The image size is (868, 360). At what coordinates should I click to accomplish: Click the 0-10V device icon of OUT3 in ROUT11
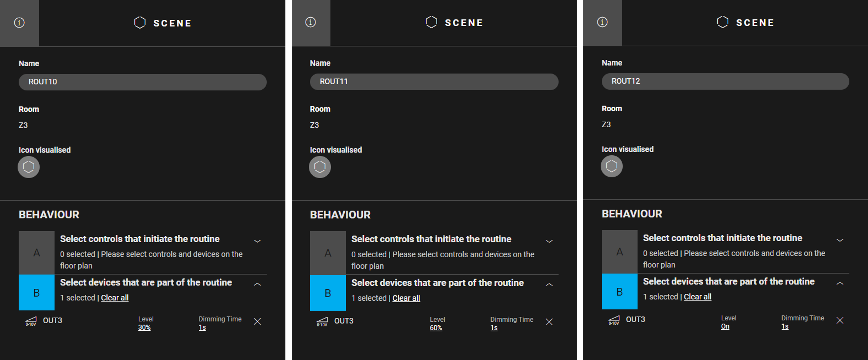coord(322,322)
